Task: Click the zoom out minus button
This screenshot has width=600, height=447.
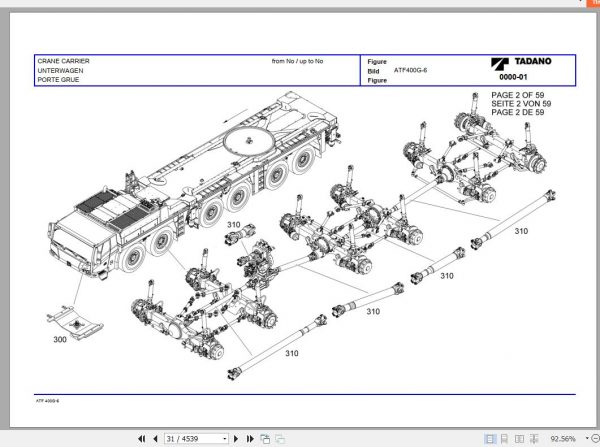Action: (596, 438)
